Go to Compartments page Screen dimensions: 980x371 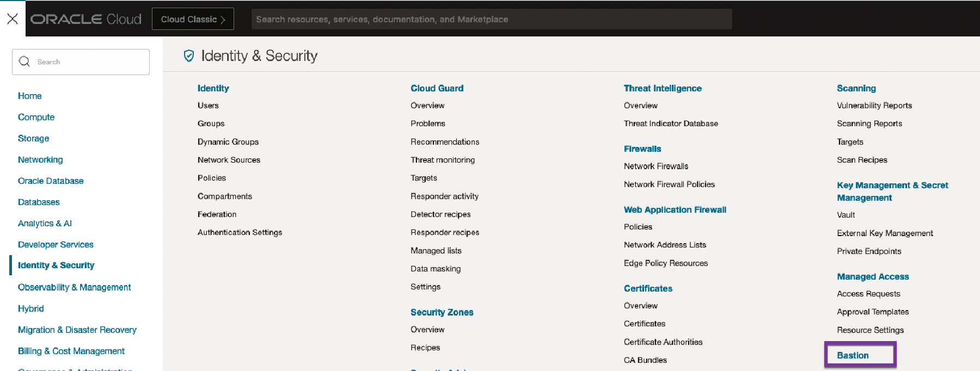(x=224, y=196)
